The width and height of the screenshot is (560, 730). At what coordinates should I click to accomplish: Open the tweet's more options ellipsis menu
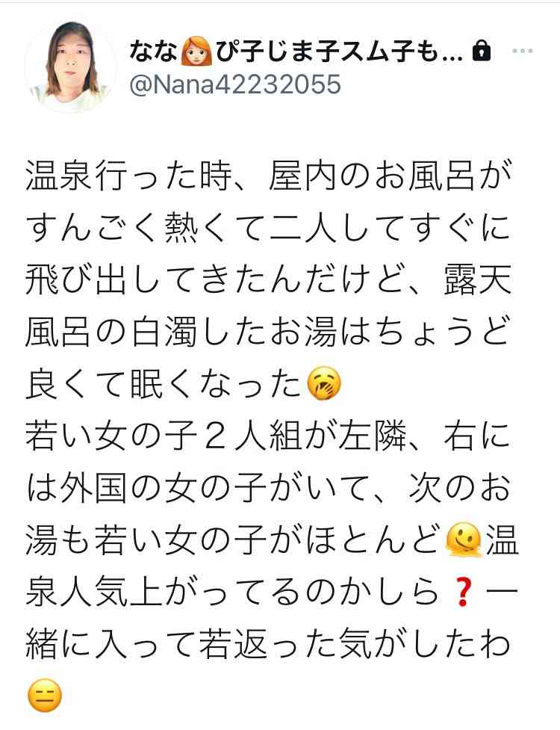[x=523, y=51]
